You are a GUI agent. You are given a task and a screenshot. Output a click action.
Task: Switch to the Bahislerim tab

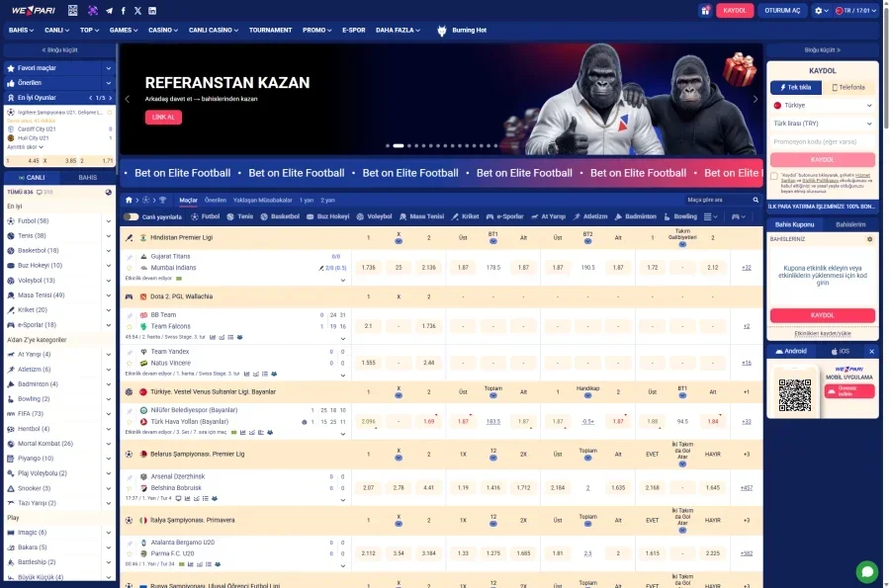850,224
